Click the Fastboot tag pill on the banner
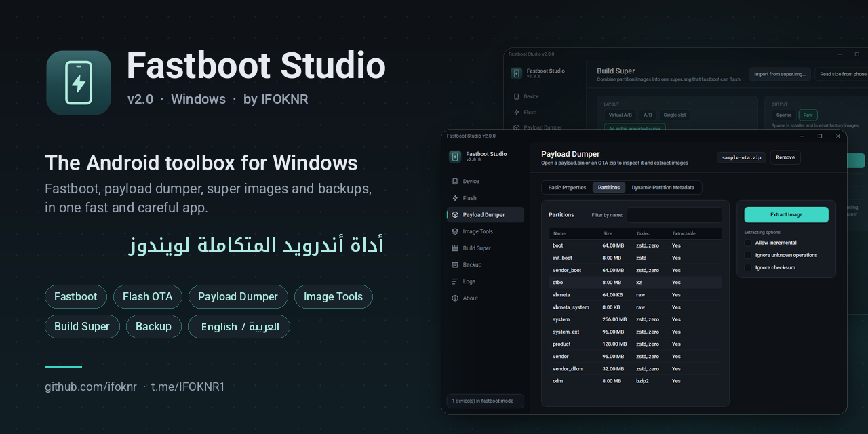 [x=76, y=296]
